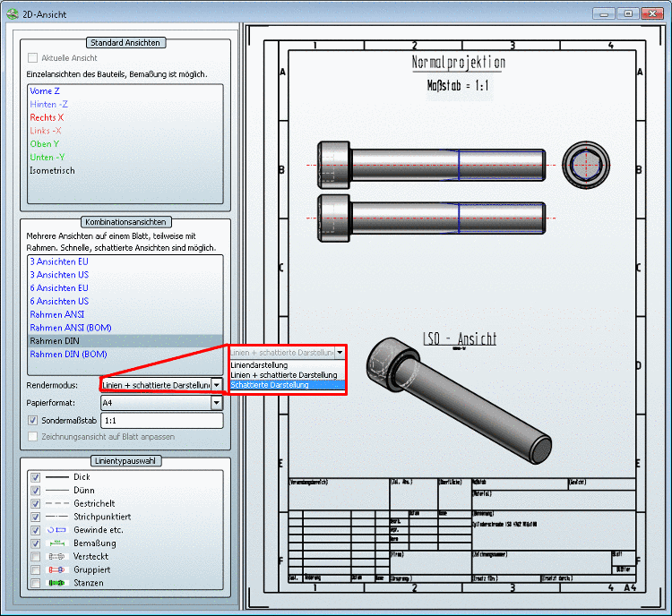Click the thread icon next to Gewinde etc.
Image resolution: width=672 pixels, height=616 pixels.
pos(56,530)
